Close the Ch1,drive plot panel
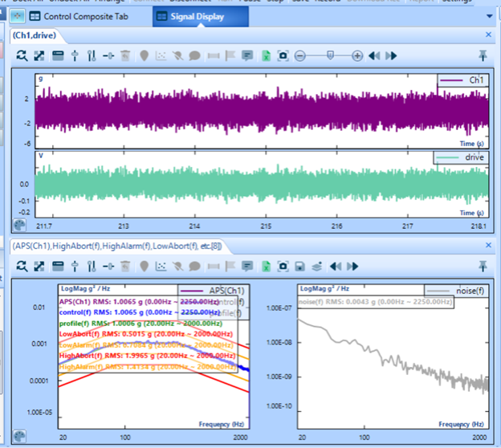The width and height of the screenshot is (501, 448). [489, 35]
